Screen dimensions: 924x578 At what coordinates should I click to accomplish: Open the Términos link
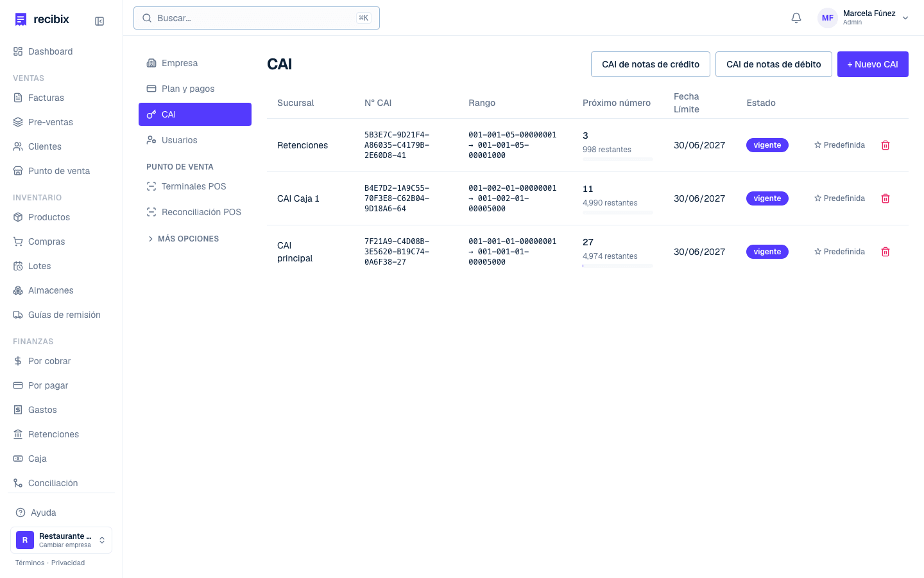[x=30, y=563]
